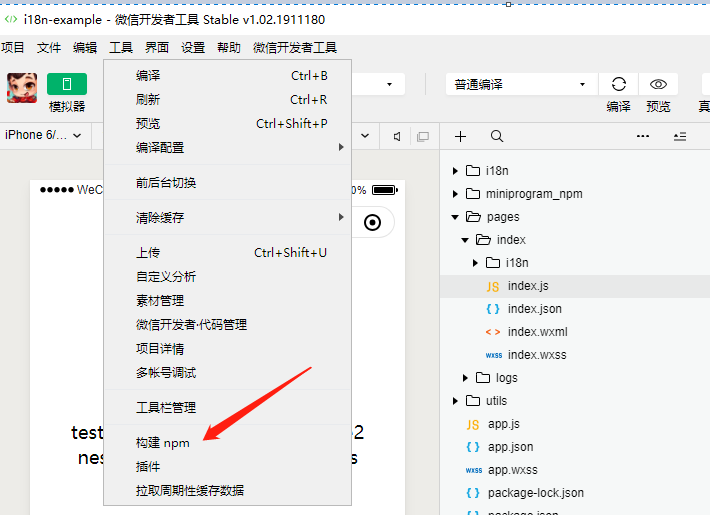
Task: Open the three-dots more options icon
Action: coord(643,136)
